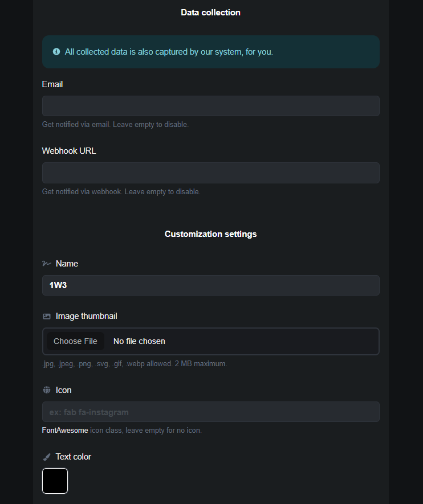Click the Email field label
This screenshot has width=423, height=504.
52,84
